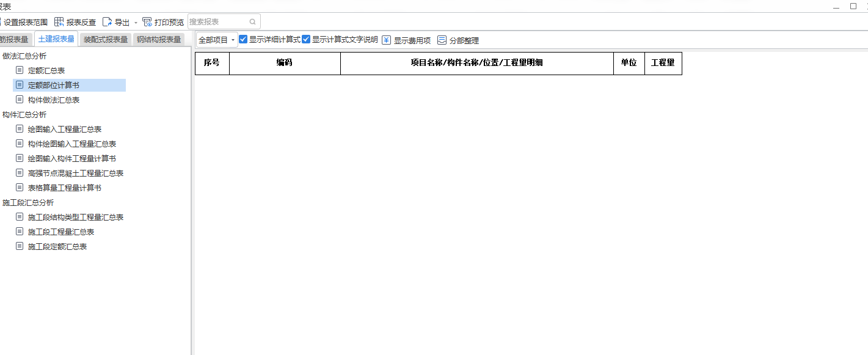
Task: Click the report icon beside 施工段定额汇总表
Action: pyautogui.click(x=19, y=246)
